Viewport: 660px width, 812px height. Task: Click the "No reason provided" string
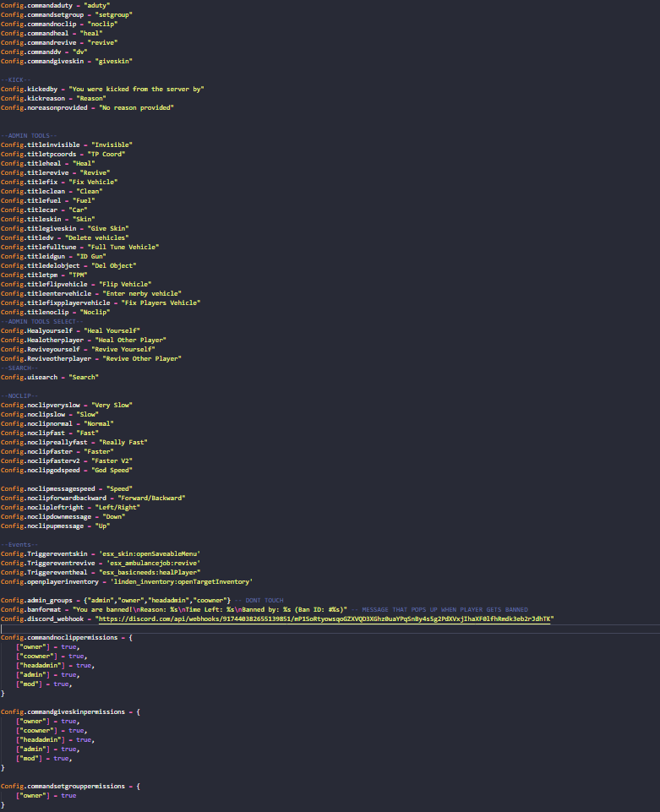(136, 108)
